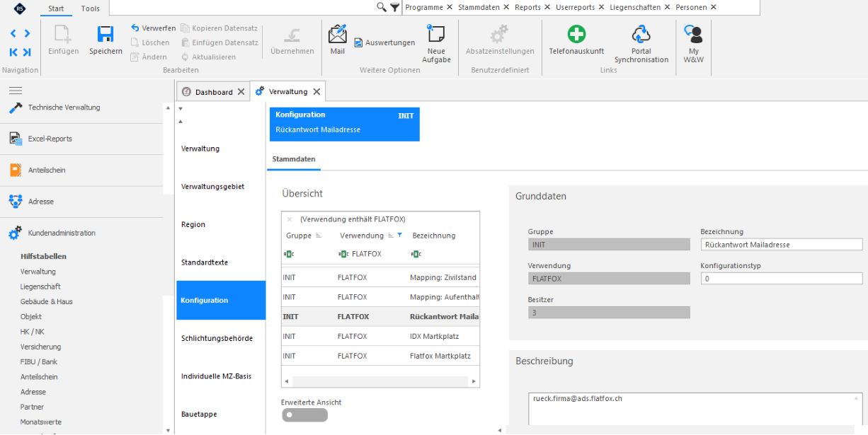Click the search magnifier icon

382,7
